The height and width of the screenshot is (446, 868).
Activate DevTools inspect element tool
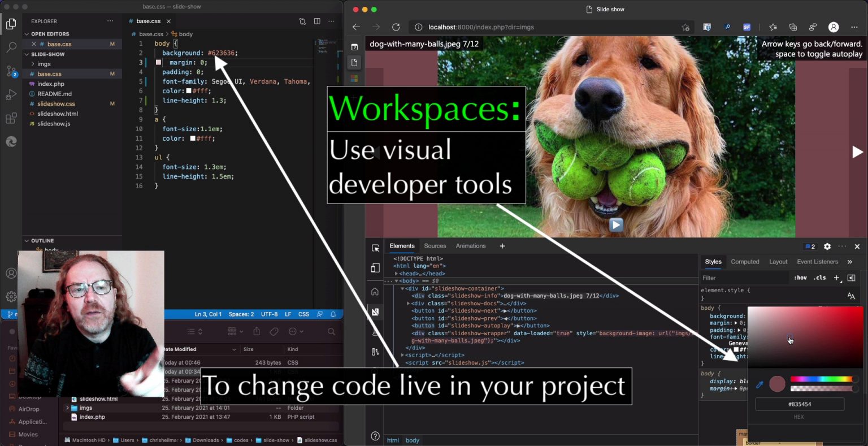point(375,248)
